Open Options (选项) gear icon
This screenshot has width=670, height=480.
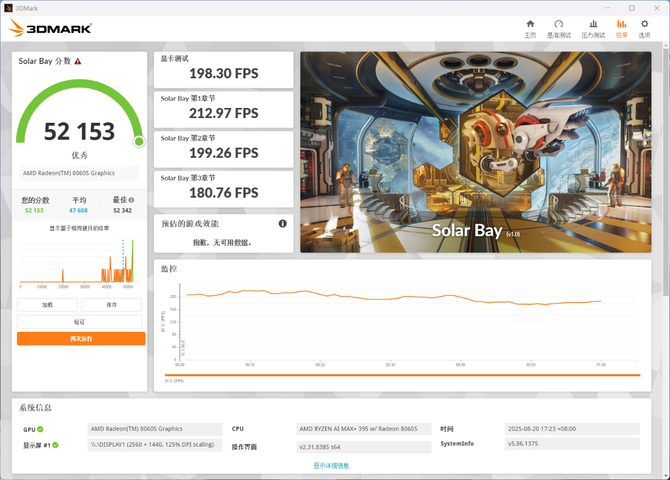pos(644,27)
